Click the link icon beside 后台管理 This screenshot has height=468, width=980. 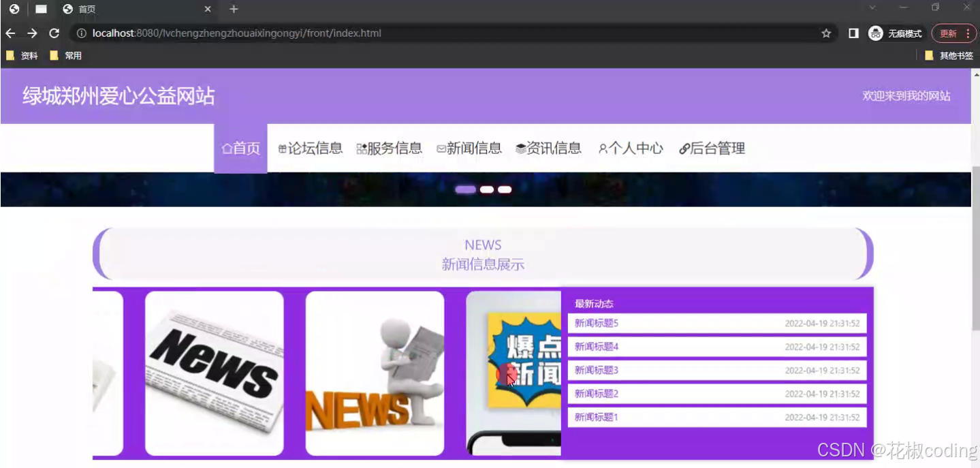[683, 148]
